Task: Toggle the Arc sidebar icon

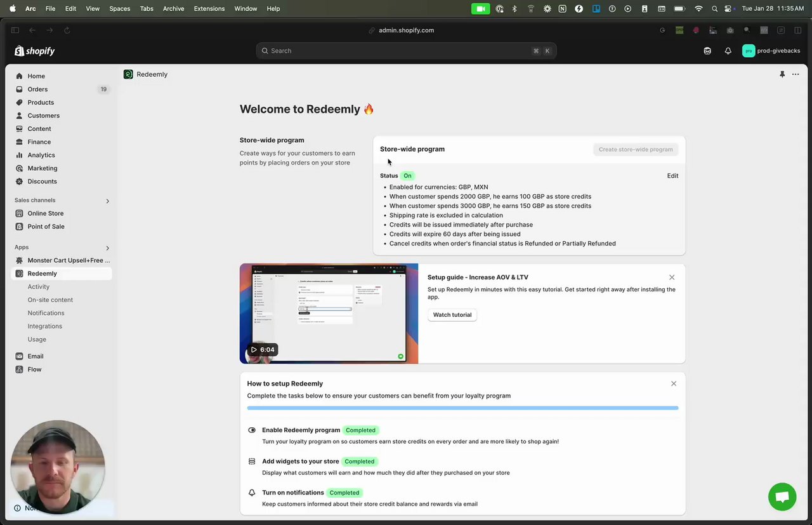Action: coord(15,30)
